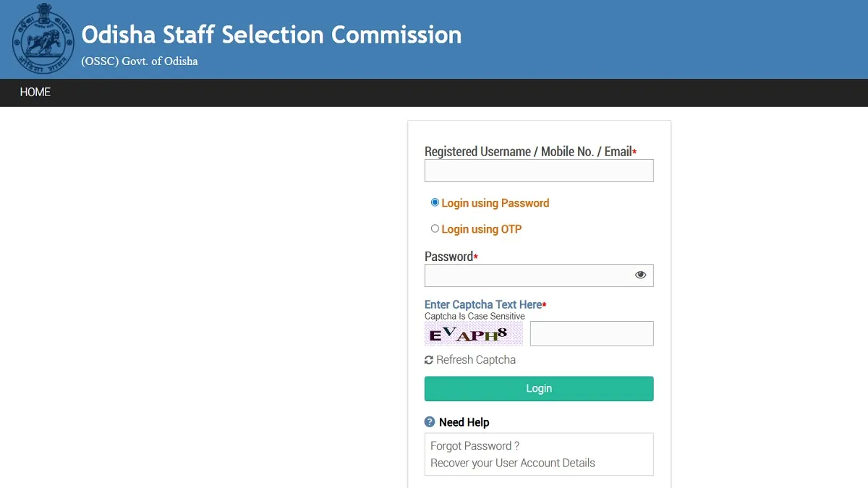Focus the Registered Username input field
Screen dimensions: 868x488
[539, 171]
